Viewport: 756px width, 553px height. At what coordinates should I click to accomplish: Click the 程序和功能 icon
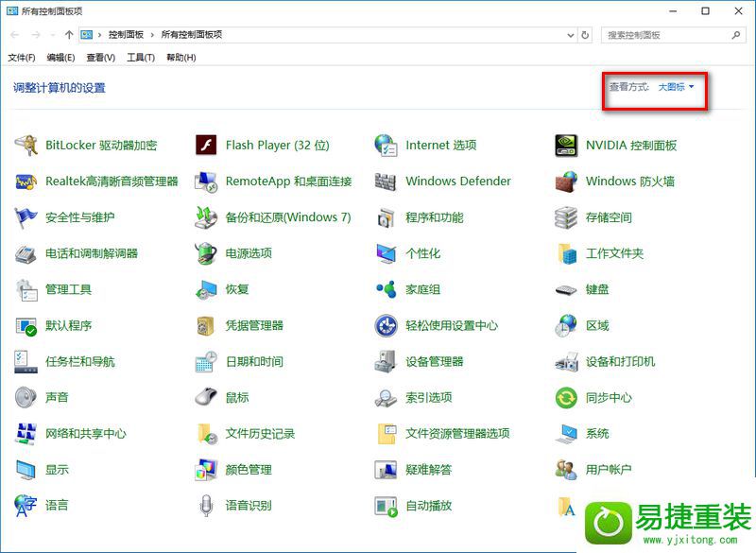click(x=386, y=218)
